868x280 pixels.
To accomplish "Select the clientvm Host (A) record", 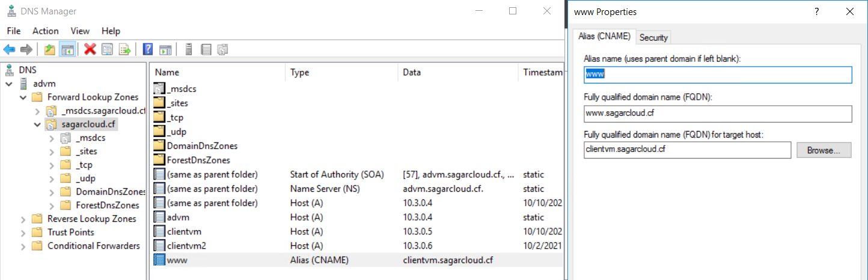I will [356, 231].
